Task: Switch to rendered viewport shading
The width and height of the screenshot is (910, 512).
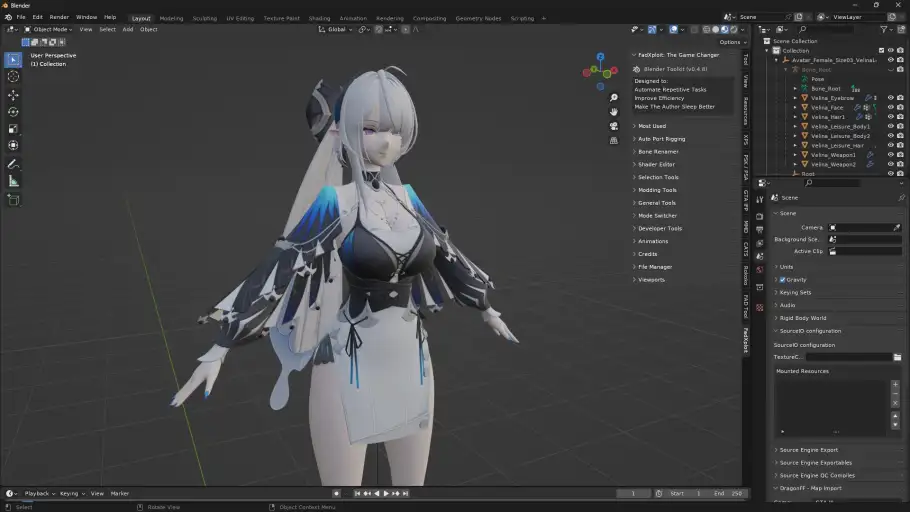Action: [x=734, y=29]
